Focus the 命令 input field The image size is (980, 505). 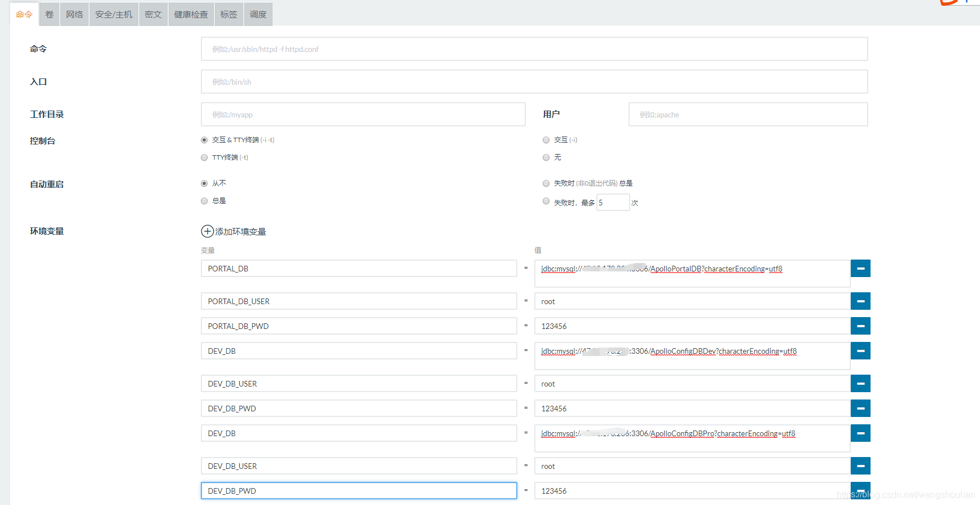[x=534, y=49]
